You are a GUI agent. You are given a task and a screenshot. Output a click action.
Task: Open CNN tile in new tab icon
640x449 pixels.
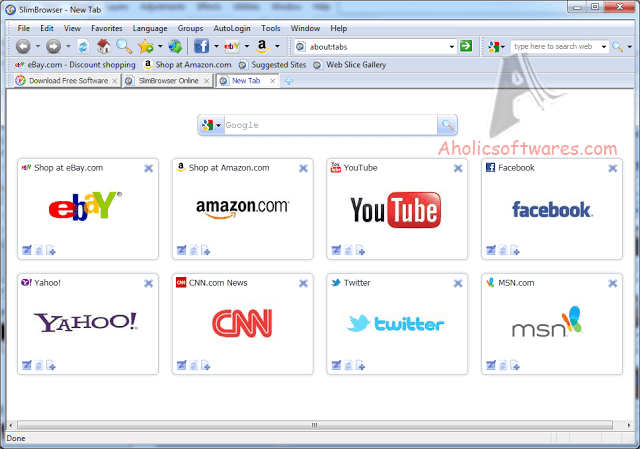point(205,365)
